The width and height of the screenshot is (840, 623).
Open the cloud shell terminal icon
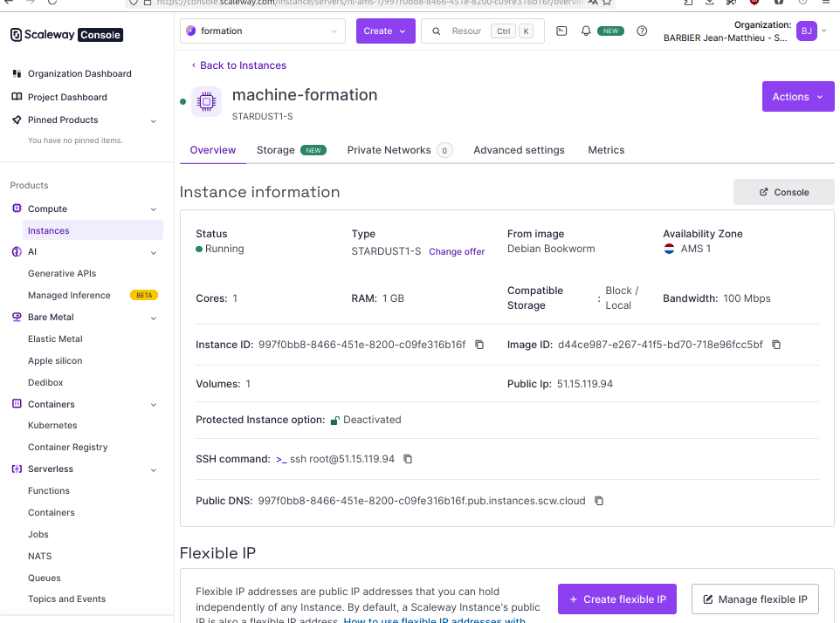(x=561, y=31)
